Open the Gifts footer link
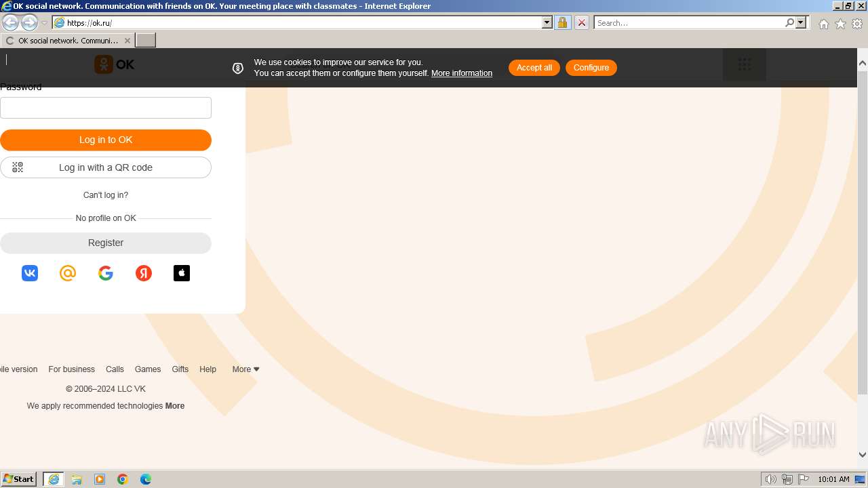868x488 pixels. [x=180, y=369]
